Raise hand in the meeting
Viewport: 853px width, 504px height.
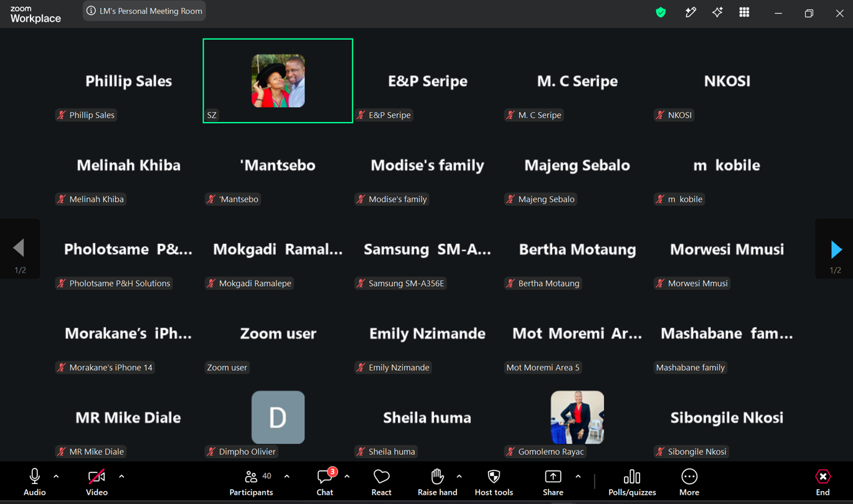437,482
